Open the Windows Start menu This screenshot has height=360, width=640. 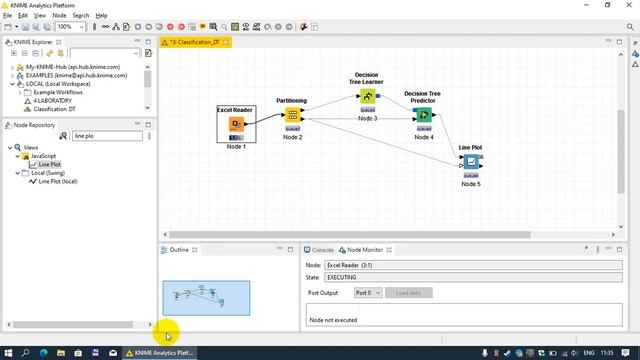coord(8,353)
